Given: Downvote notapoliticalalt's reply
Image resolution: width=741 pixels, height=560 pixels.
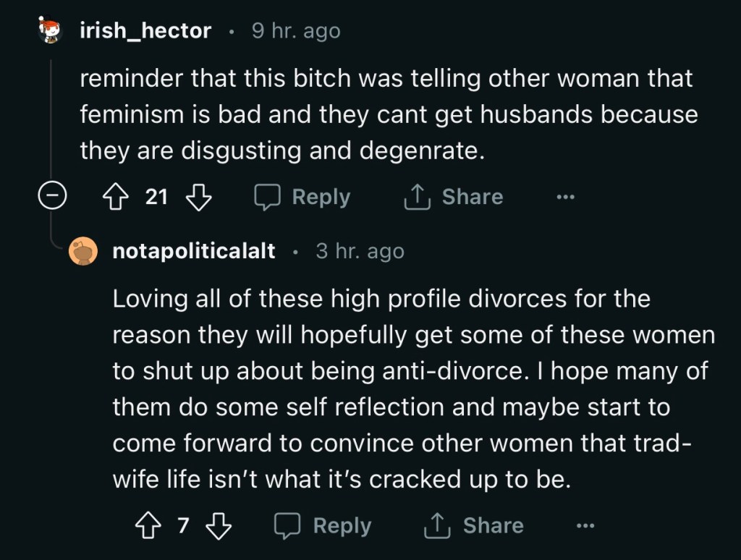Looking at the screenshot, I should (219, 526).
